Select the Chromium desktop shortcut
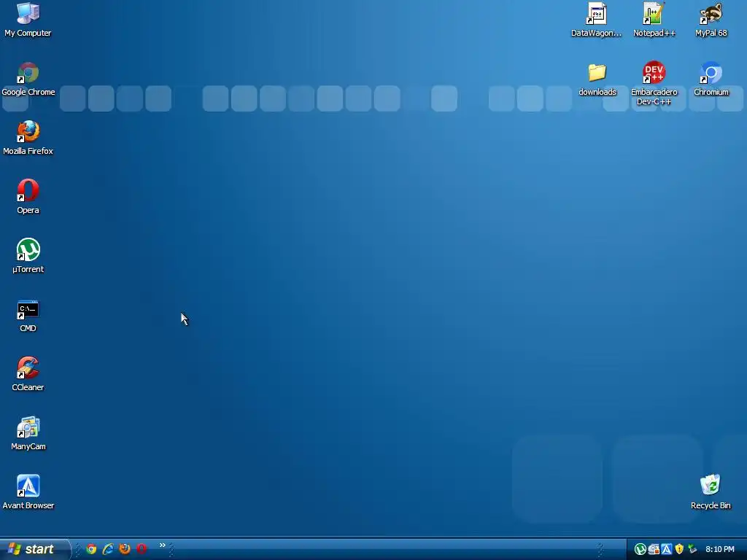747x560 pixels. [x=711, y=79]
